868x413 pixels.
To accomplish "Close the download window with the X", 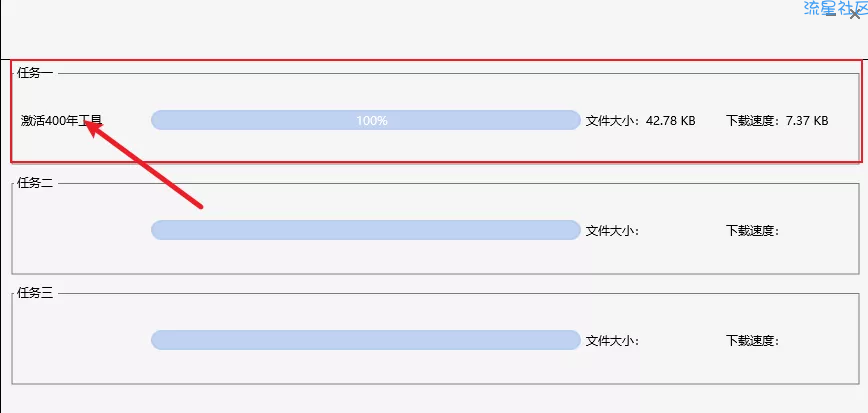I will pos(855,14).
